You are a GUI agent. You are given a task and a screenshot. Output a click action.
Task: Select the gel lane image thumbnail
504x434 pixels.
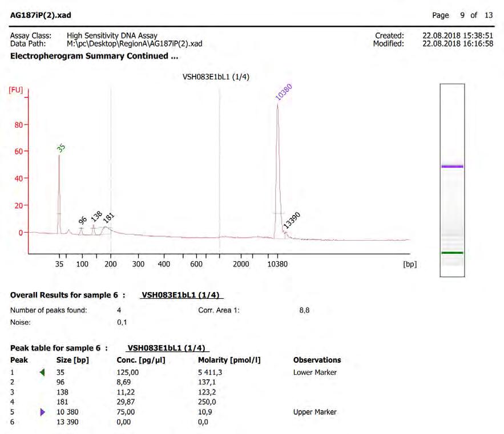(x=452, y=180)
